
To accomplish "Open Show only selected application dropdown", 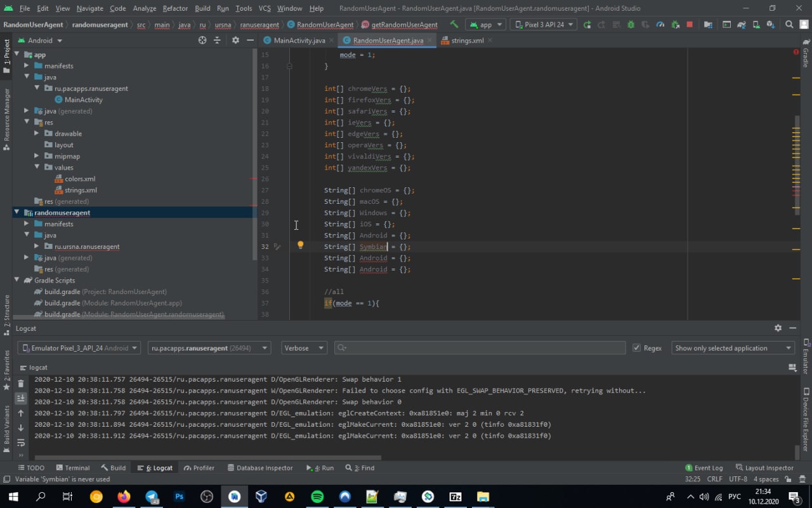I will [x=733, y=348].
